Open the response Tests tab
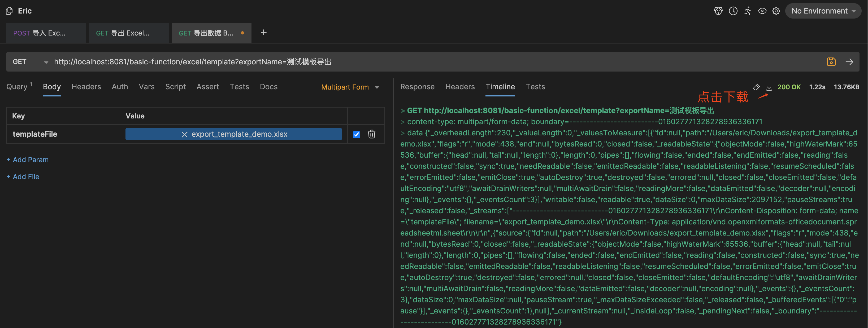Image resolution: width=868 pixels, height=328 pixels. tap(535, 86)
